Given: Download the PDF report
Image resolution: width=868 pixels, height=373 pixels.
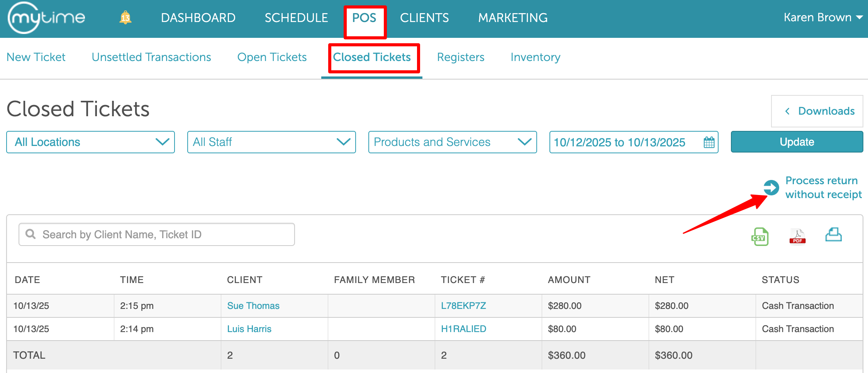Looking at the screenshot, I should pos(797,236).
